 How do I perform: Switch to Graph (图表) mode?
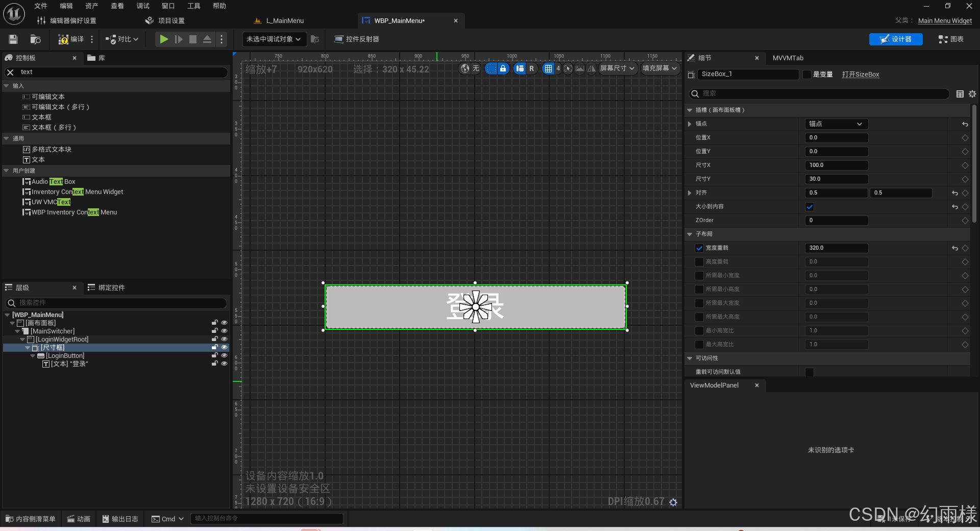click(951, 39)
